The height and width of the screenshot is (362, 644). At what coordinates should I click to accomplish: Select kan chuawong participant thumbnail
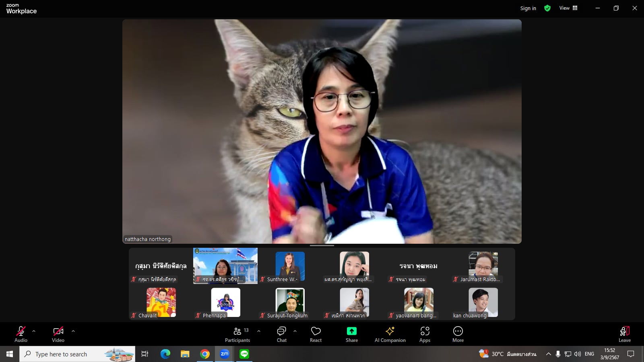point(483,302)
